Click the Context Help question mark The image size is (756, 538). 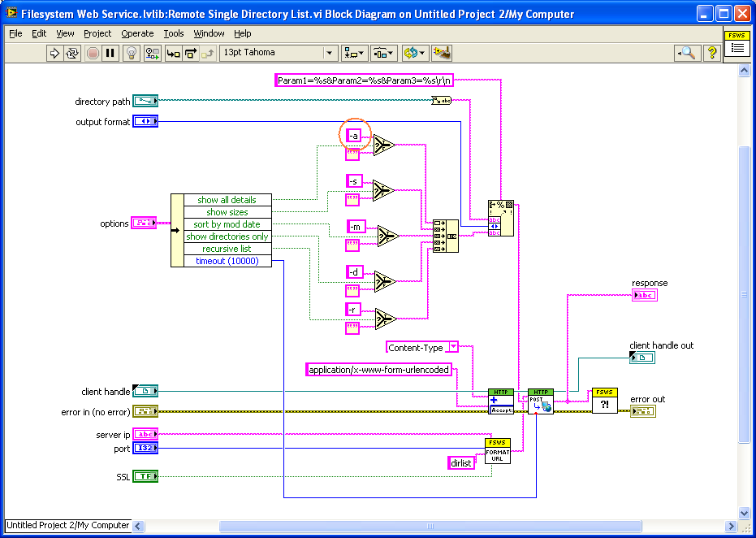pos(711,53)
